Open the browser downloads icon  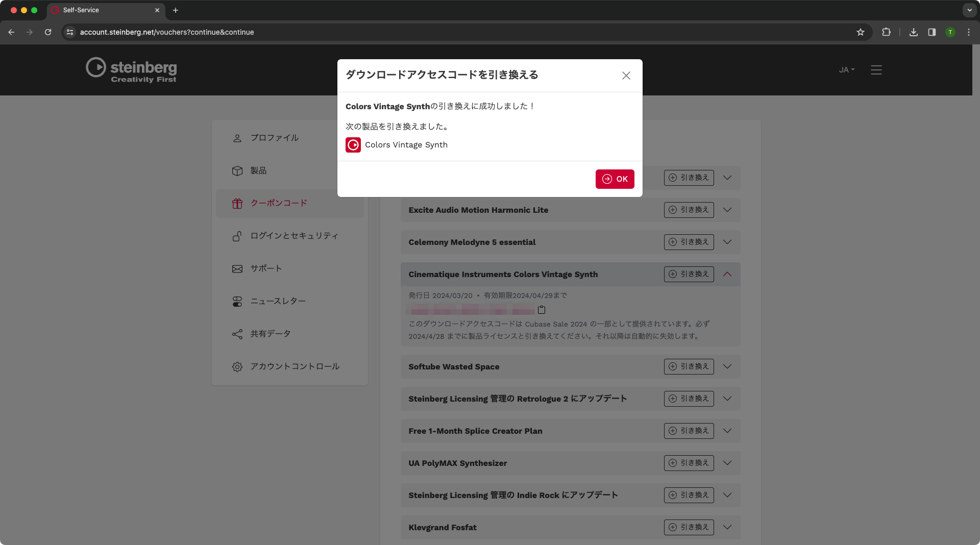(x=914, y=32)
